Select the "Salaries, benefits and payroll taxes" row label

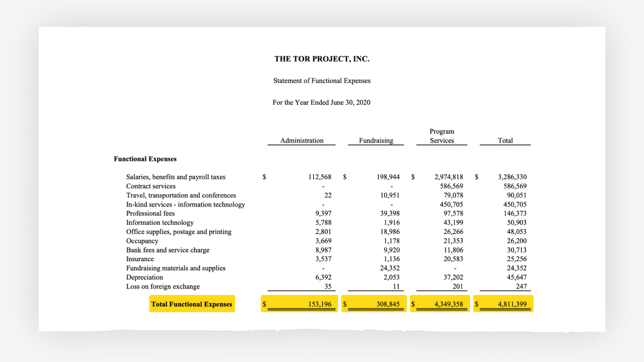click(x=176, y=177)
